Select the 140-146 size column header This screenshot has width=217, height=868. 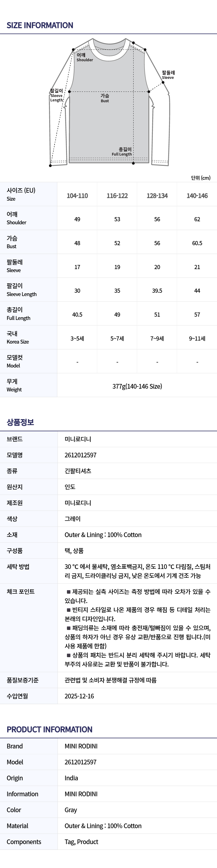tap(197, 196)
